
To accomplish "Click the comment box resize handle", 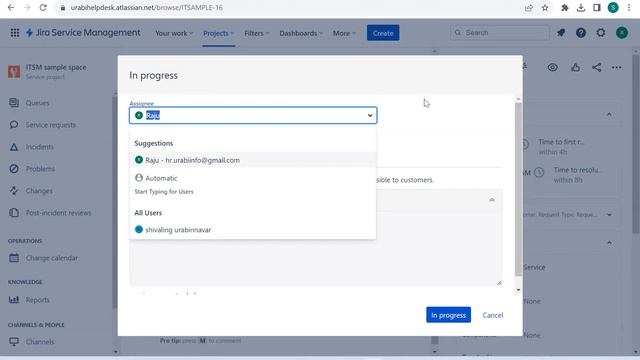I will tap(499, 282).
